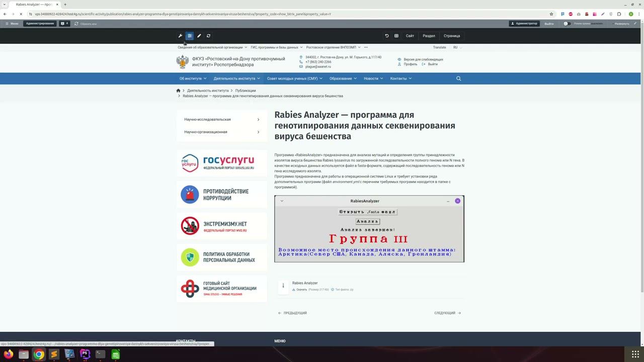Expand the Контакты menu
Viewport: 644px width, 362px height.
[x=401, y=78]
